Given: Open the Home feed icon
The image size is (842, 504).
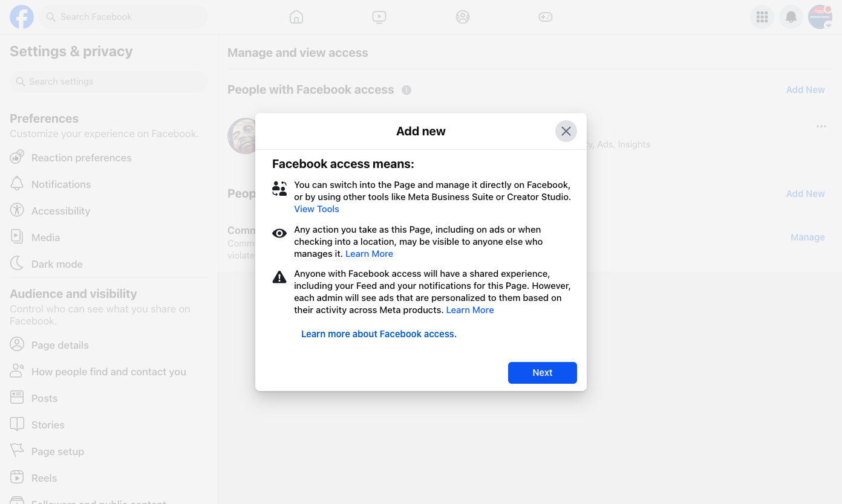Looking at the screenshot, I should [x=296, y=17].
